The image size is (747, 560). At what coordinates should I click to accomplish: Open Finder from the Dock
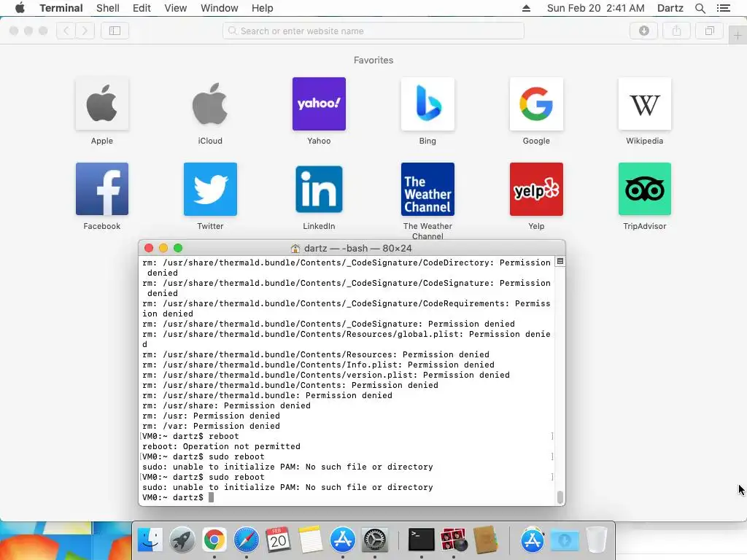(x=150, y=540)
